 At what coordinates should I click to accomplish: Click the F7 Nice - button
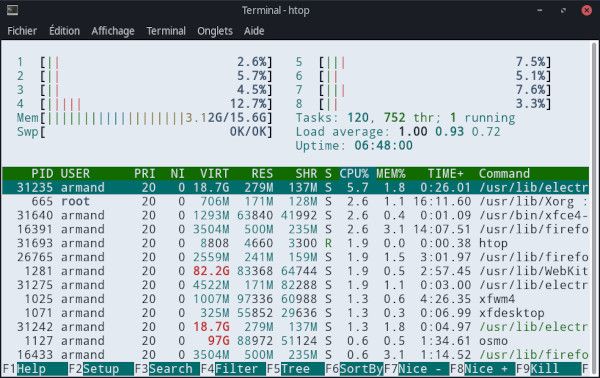417,369
